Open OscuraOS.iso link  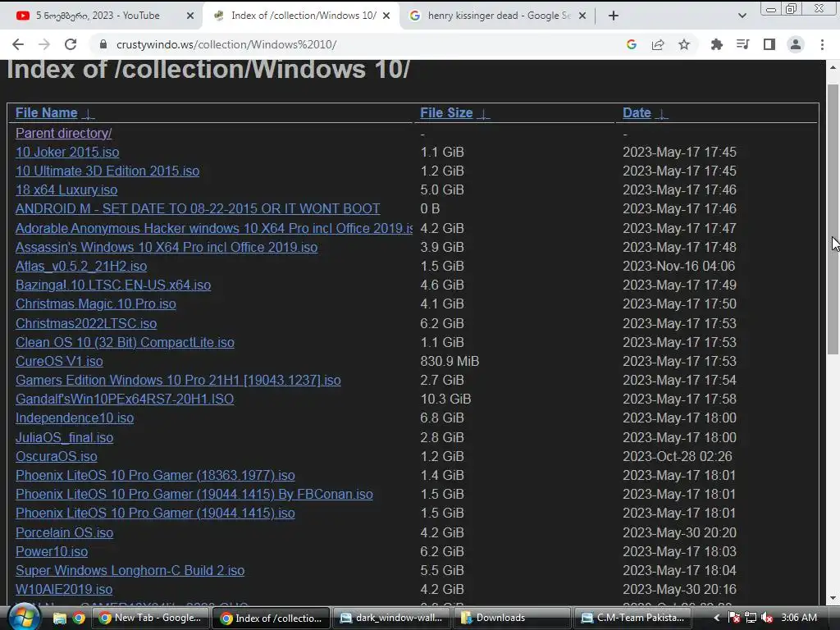point(57,456)
